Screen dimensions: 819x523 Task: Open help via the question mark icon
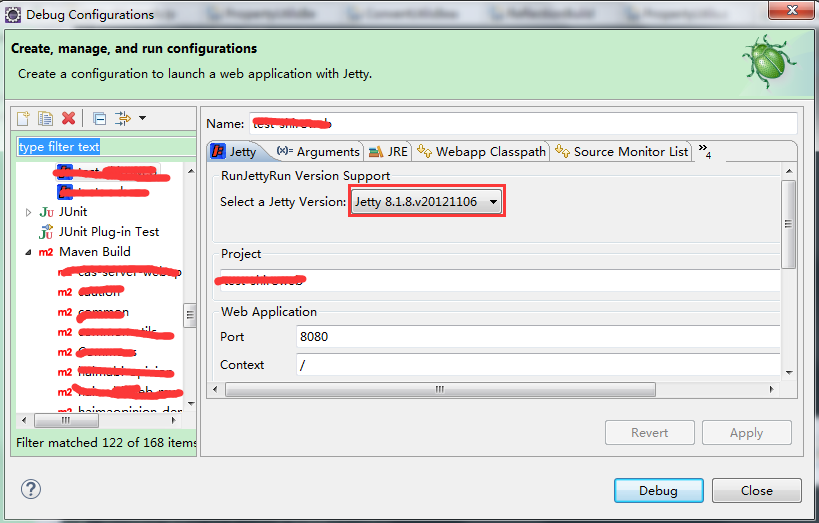31,490
